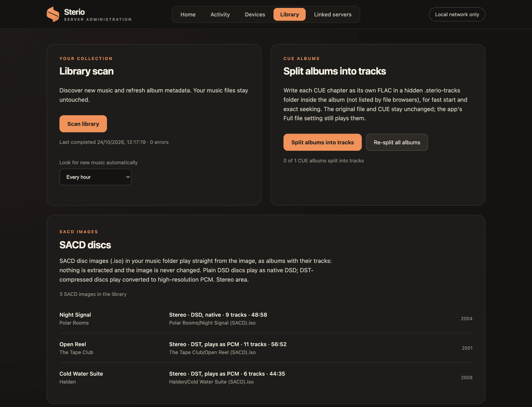
Task: Select the Library tab
Action: [290, 14]
